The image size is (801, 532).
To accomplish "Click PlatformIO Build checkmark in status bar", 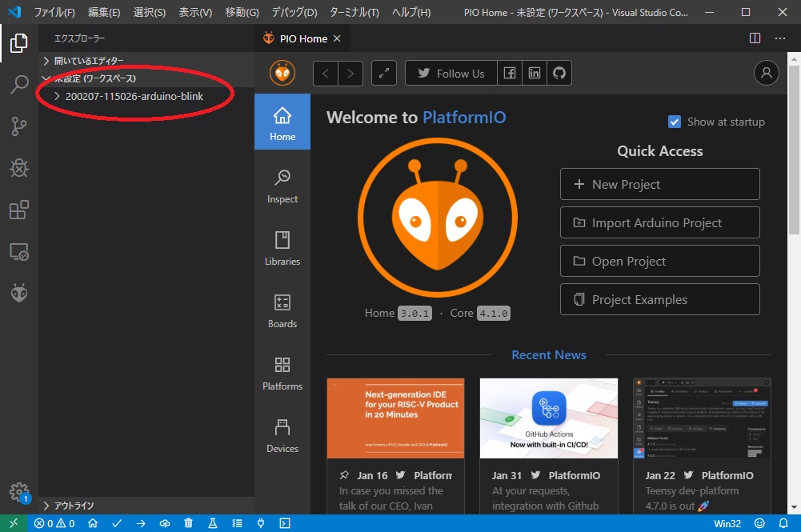I will click(x=117, y=523).
